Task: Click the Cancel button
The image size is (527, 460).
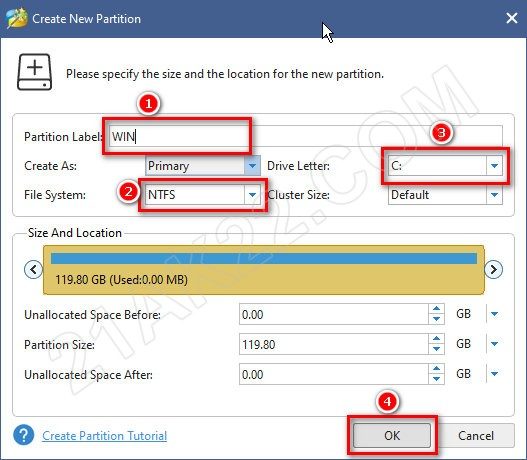Action: [476, 435]
